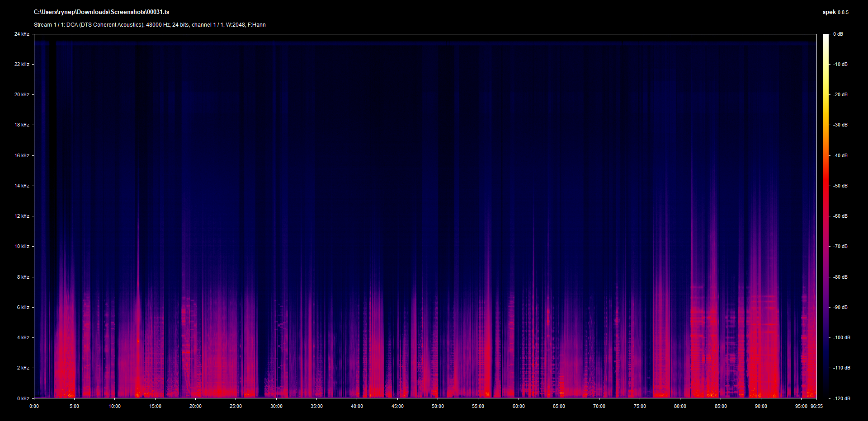Select the 20 kHz frequency axis label
The image size is (868, 421).
22,95
